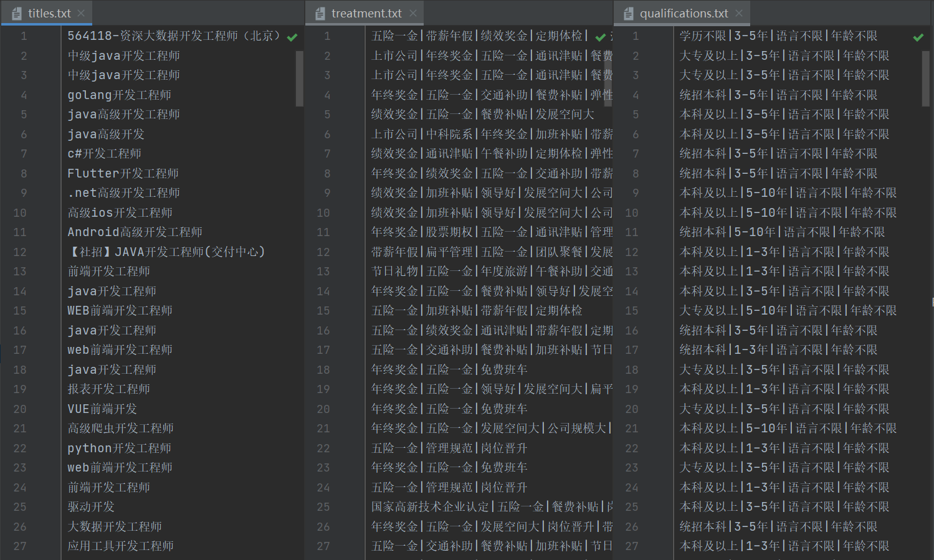The height and width of the screenshot is (560, 934).
Task: Click the '.net高级开发工程师' line
Action: pos(123,193)
